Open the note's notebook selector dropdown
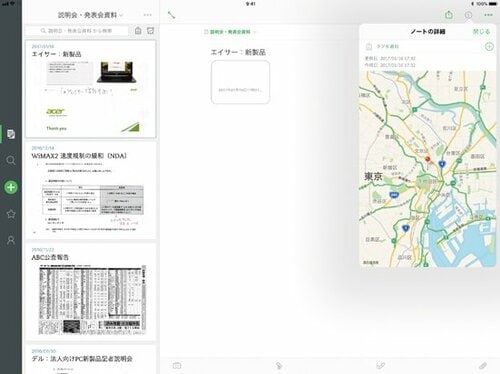The image size is (500, 374). click(x=230, y=32)
